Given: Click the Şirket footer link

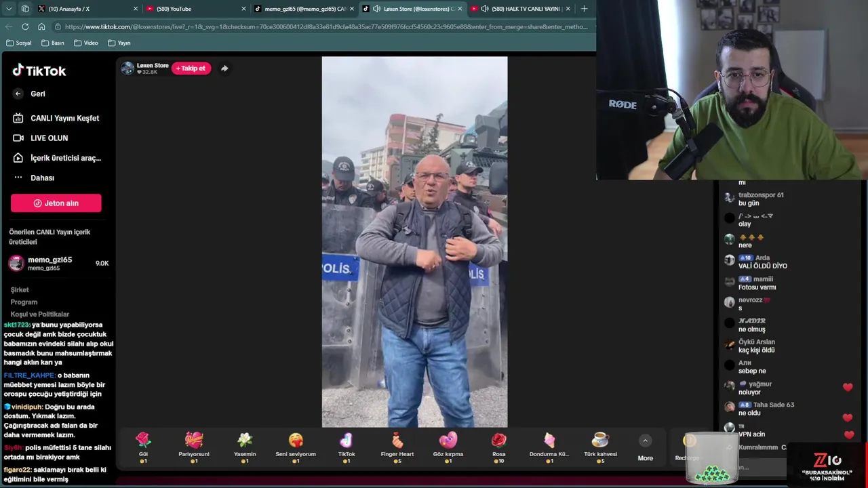Looking at the screenshot, I should [20, 289].
